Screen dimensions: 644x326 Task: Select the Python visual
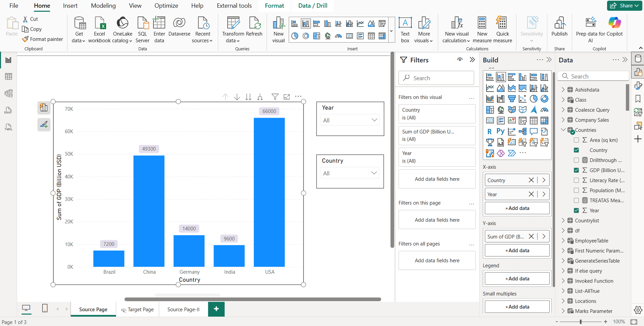[x=500, y=131]
